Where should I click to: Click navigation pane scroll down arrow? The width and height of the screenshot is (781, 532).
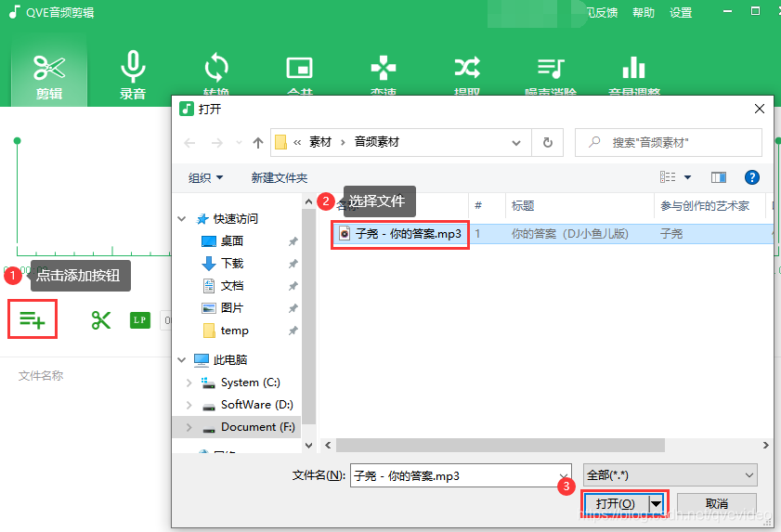pyautogui.click(x=309, y=446)
